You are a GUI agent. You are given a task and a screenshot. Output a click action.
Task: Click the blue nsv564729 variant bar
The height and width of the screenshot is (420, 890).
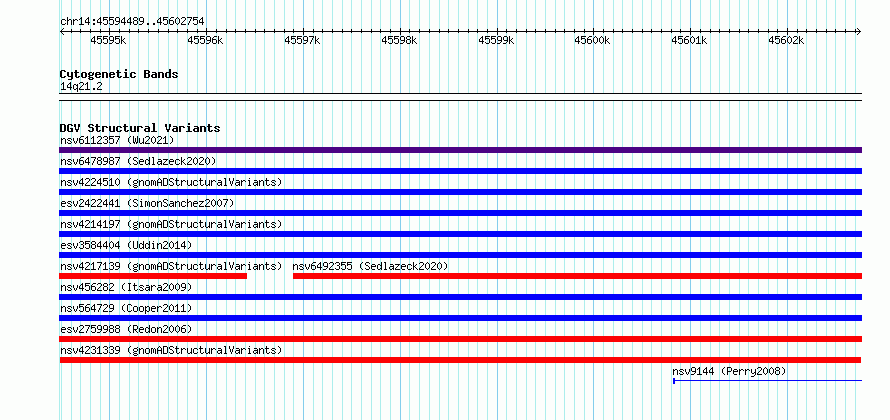pyautogui.click(x=460, y=318)
